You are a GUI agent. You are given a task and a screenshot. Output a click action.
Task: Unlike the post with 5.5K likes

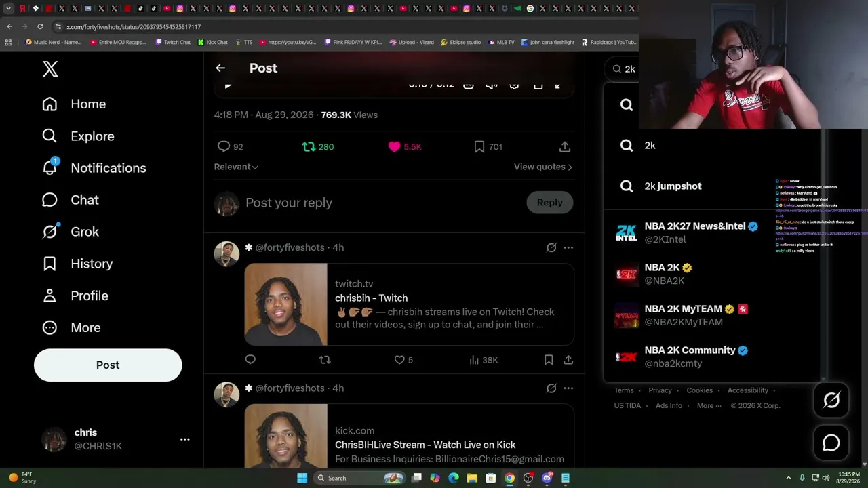pyautogui.click(x=404, y=146)
